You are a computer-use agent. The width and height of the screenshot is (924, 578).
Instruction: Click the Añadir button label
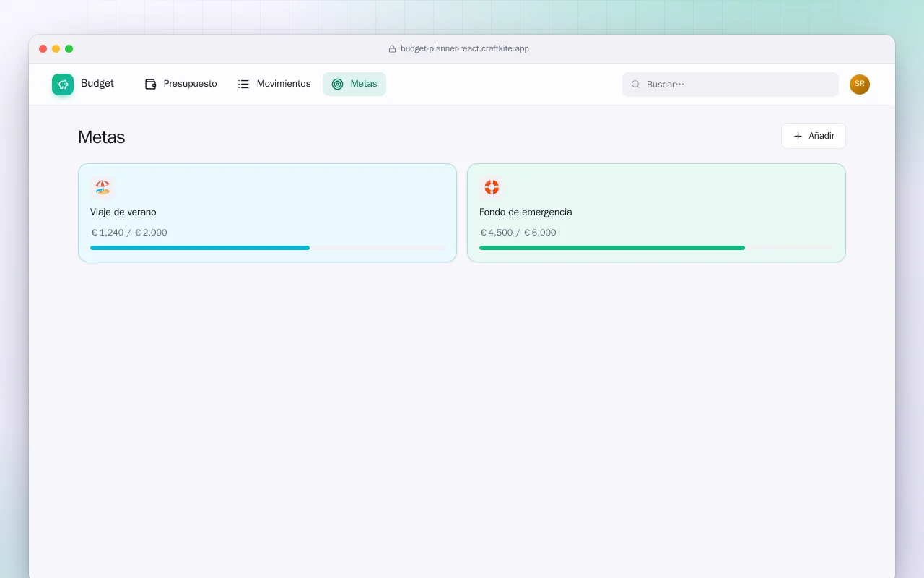tap(821, 136)
